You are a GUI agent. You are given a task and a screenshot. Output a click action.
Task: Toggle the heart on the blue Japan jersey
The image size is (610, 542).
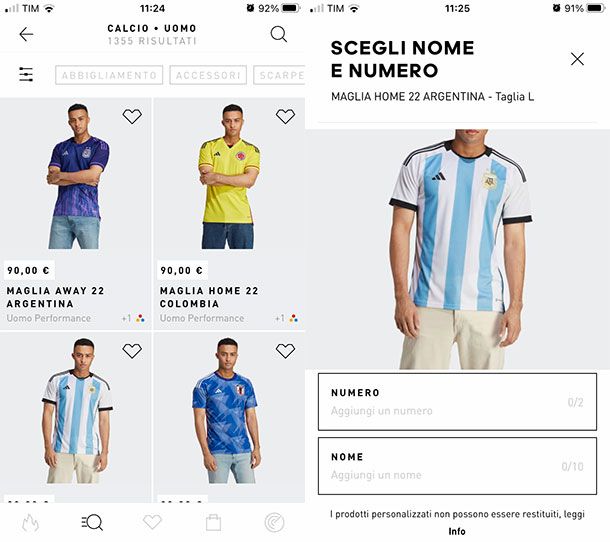tap(286, 351)
